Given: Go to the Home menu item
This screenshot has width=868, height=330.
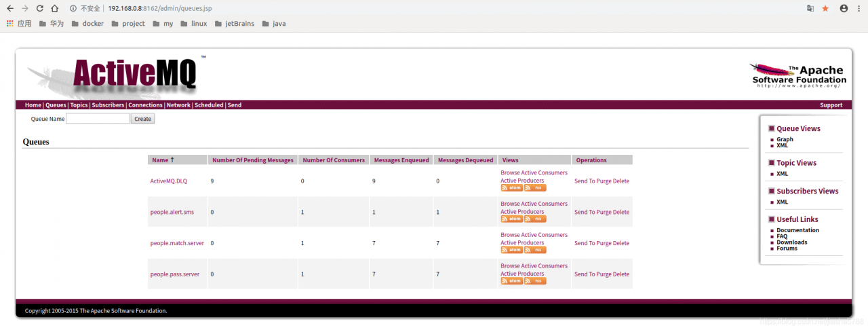Looking at the screenshot, I should [33, 105].
